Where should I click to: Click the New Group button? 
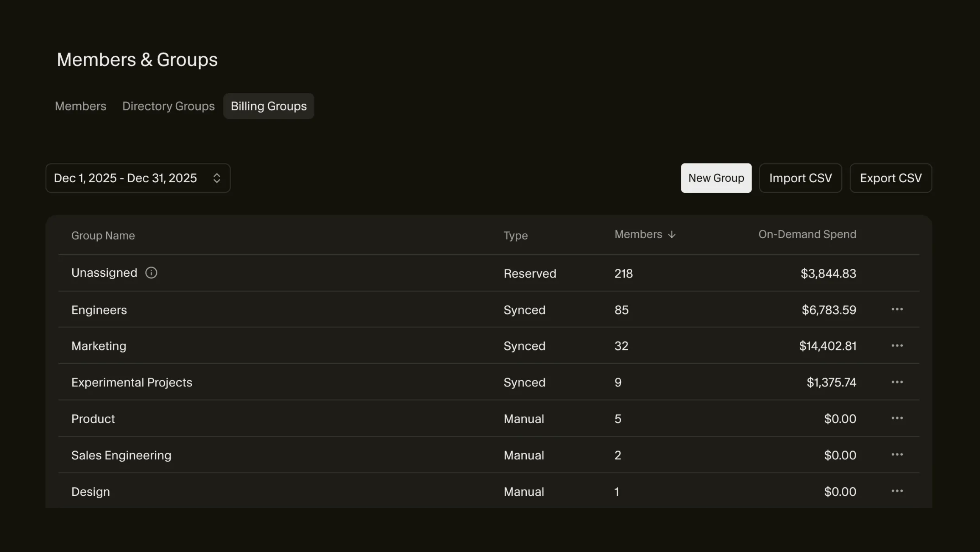click(716, 178)
